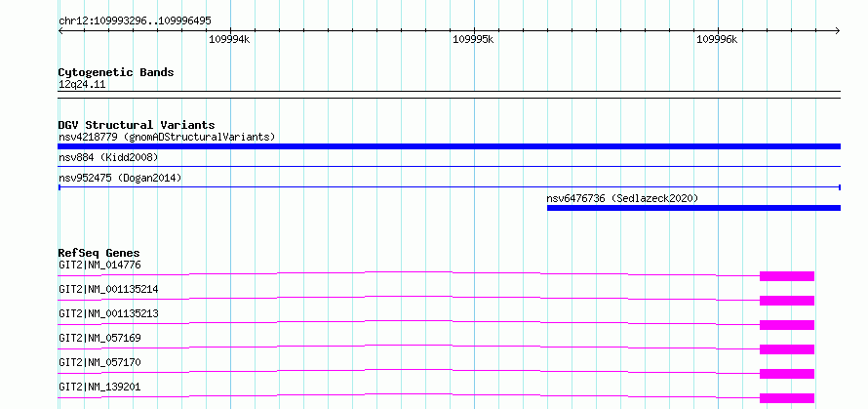Click the blue nsv6476736 variant bar

(x=693, y=208)
